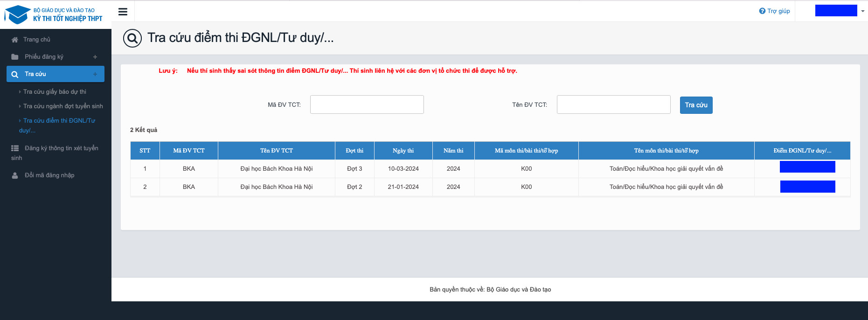Click the home icon beside Trang chủ

click(15, 40)
